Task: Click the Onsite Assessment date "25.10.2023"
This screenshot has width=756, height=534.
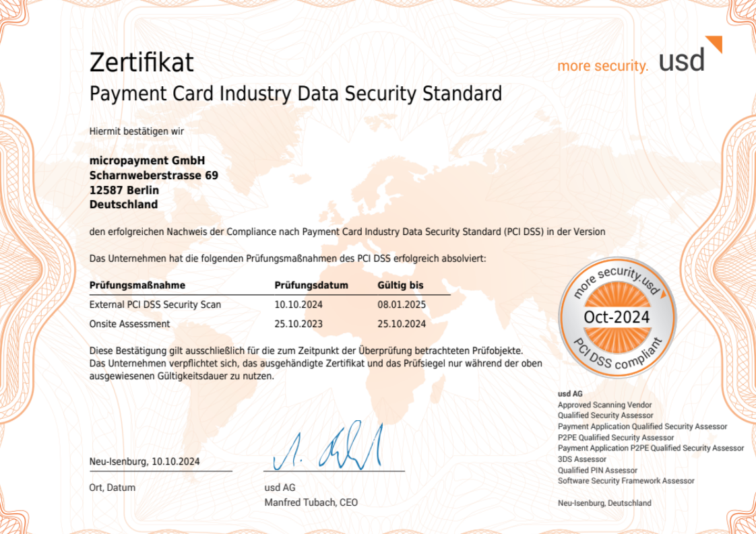Action: tap(298, 324)
